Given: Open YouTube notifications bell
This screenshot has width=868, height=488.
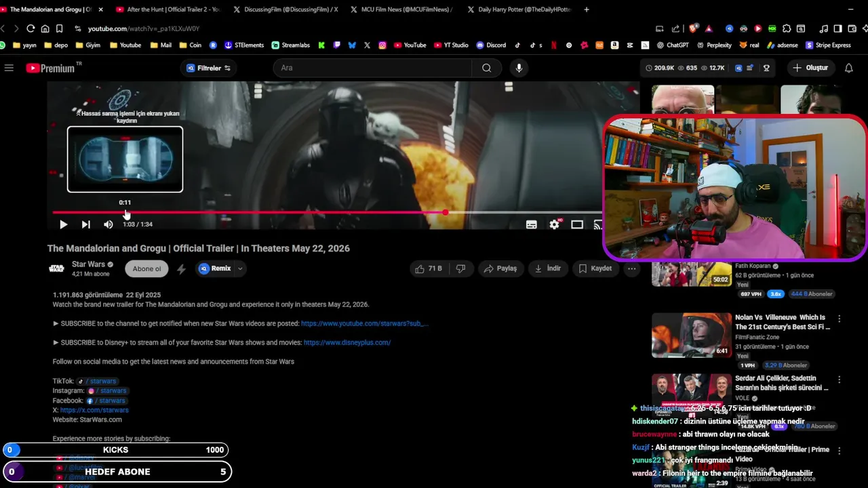Looking at the screenshot, I should pyautogui.click(x=848, y=68).
